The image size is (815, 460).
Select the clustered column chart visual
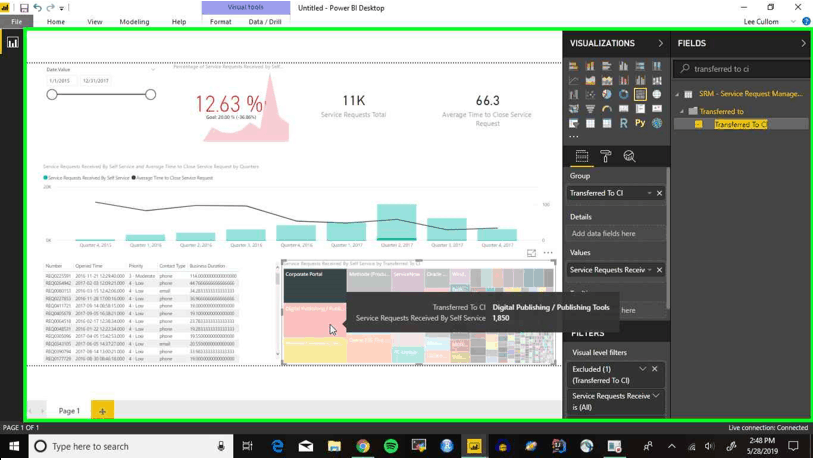[623, 66]
